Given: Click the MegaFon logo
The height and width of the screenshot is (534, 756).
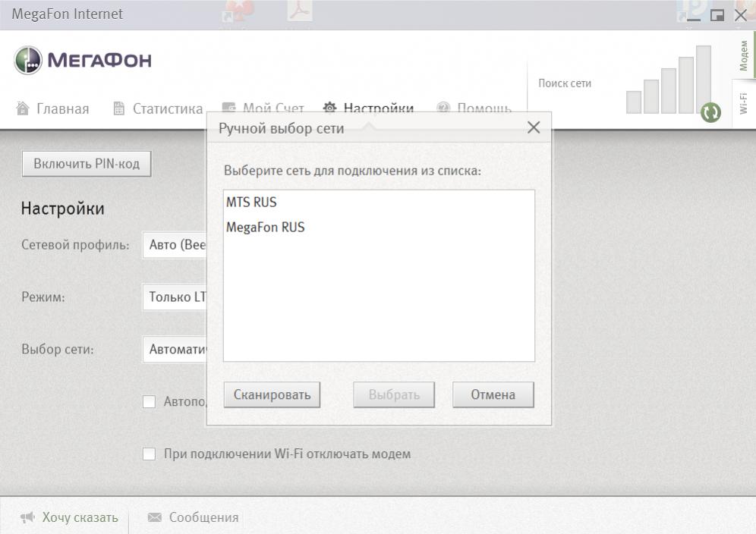Looking at the screenshot, I should tap(83, 60).
